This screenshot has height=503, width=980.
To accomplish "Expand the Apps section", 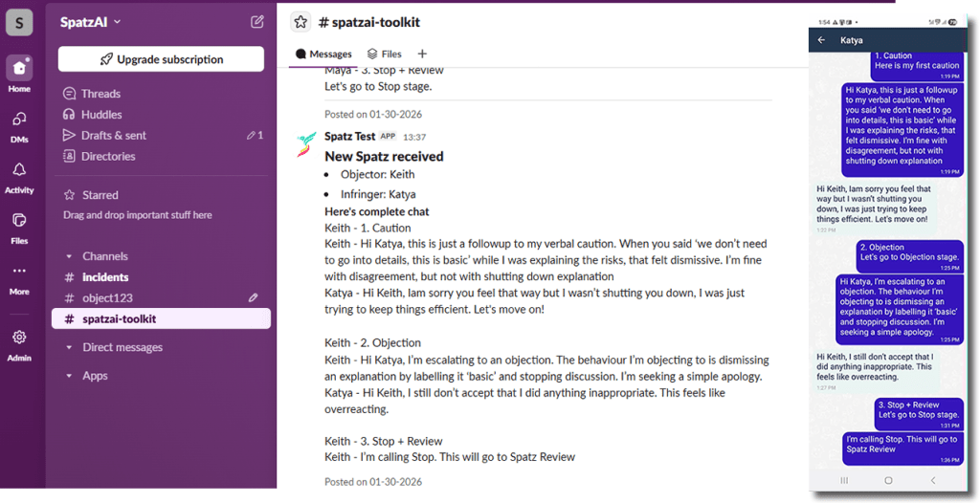I will click(x=69, y=376).
